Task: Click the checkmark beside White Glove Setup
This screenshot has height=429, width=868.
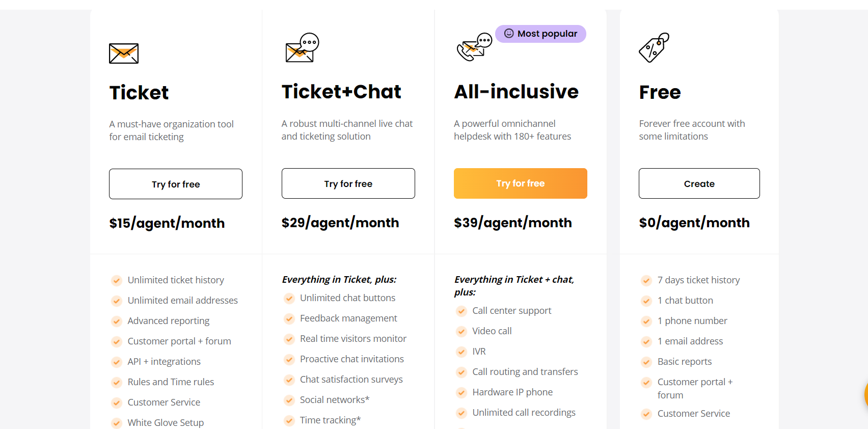Action: (x=116, y=423)
